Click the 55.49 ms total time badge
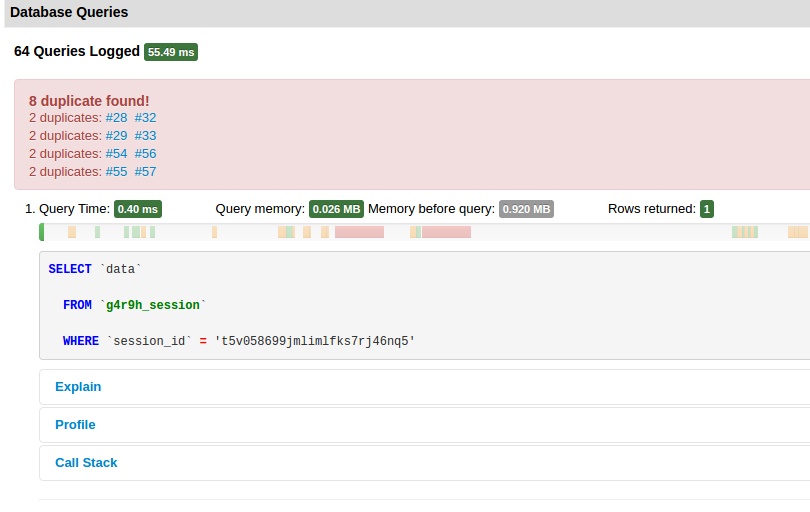This screenshot has height=512, width=810. pyautogui.click(x=171, y=52)
